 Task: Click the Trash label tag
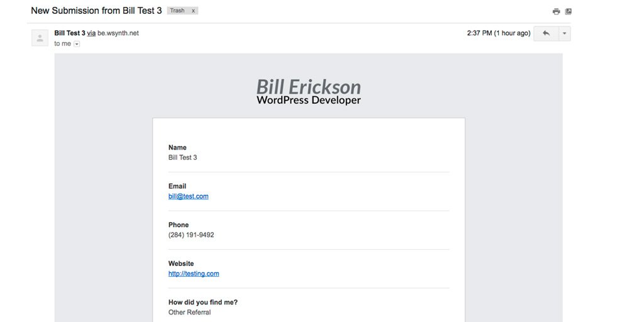[177, 11]
